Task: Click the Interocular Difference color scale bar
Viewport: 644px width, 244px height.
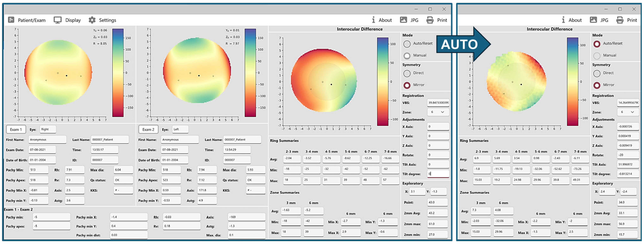Action: click(x=383, y=81)
